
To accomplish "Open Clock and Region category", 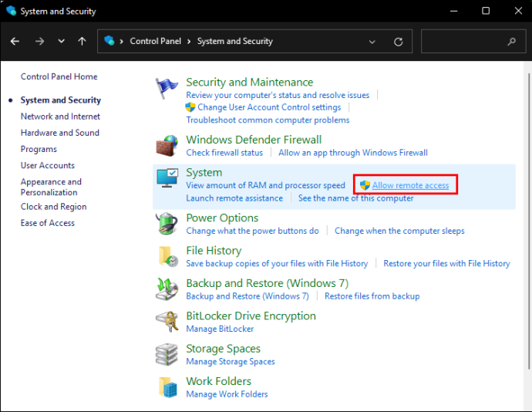I will 54,207.
